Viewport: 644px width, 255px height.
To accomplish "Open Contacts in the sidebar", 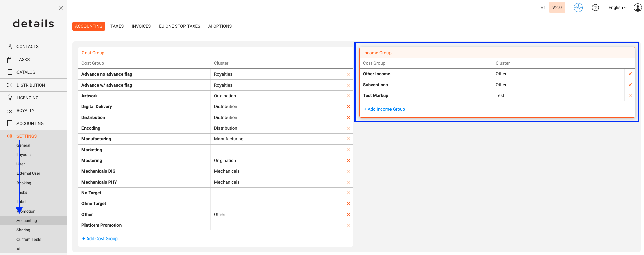I will [33, 46].
